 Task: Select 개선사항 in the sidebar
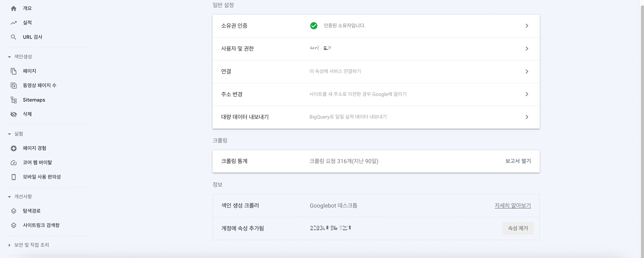(24, 197)
